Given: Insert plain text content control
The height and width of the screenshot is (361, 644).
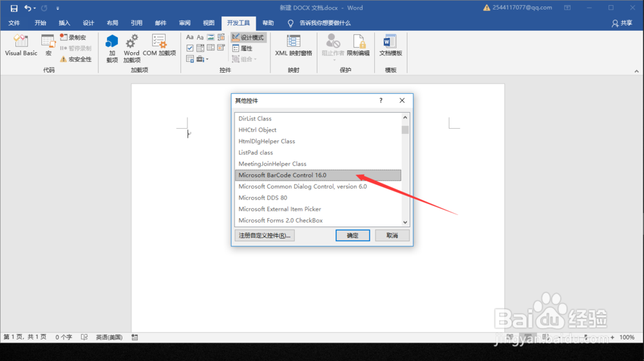Looking at the screenshot, I should pos(200,37).
